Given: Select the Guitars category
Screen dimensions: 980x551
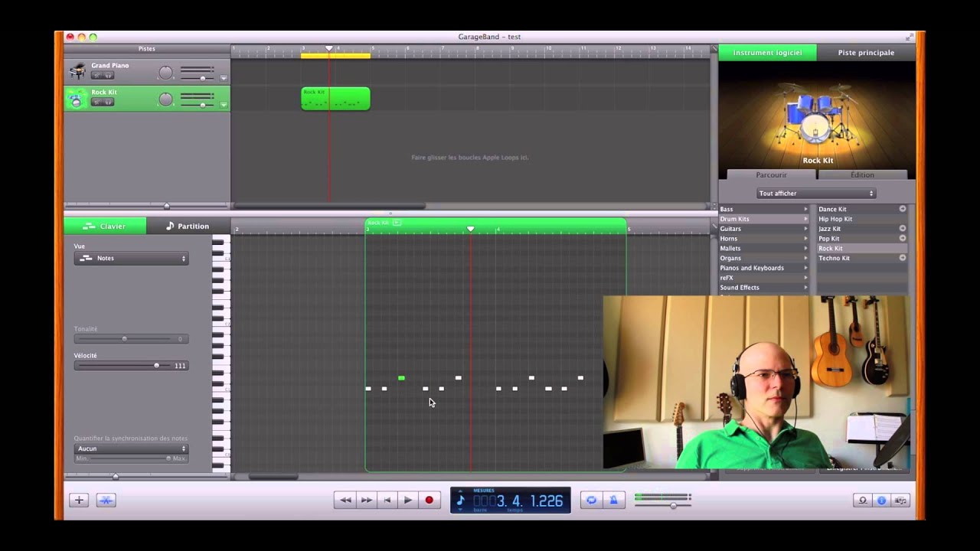Looking at the screenshot, I should click(763, 229).
